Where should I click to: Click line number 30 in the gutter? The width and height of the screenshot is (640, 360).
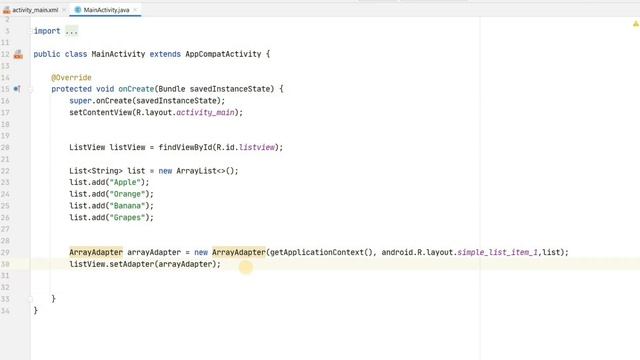(5, 264)
